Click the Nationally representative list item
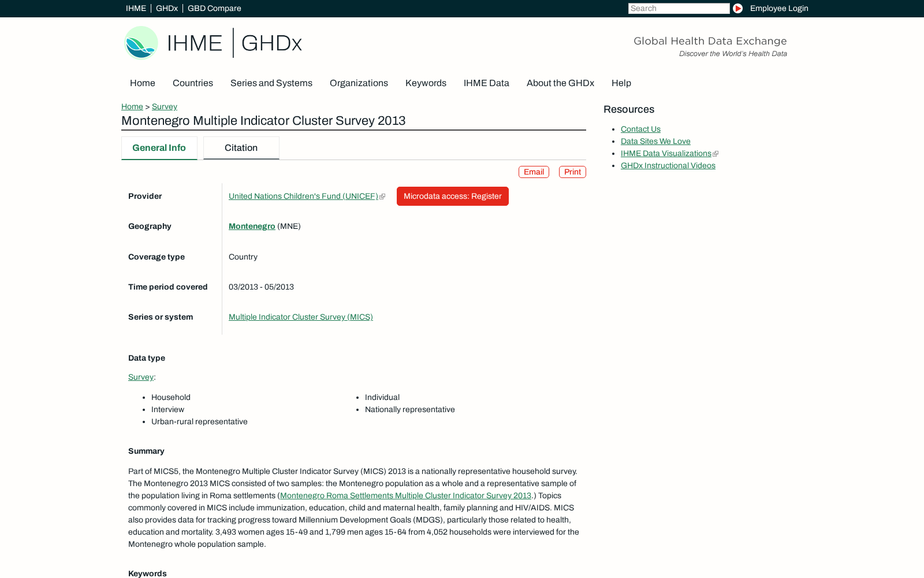Viewport: 924px width, 578px height. (410, 409)
